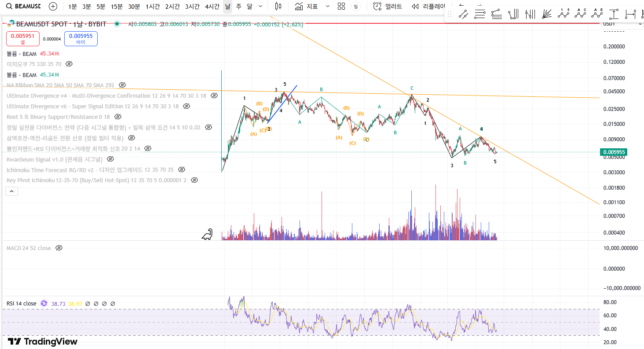Click the +0.000152 (+2.62%) change value
This screenshot has height=349, width=644.
pos(278,25)
